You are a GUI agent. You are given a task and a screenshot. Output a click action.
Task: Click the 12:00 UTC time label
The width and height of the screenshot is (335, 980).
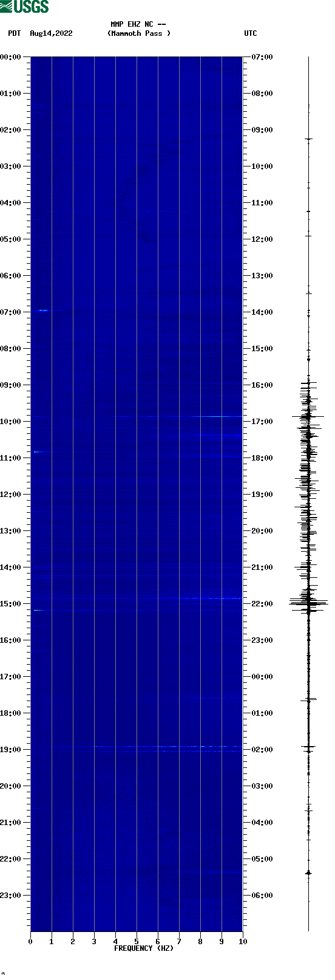(262, 239)
